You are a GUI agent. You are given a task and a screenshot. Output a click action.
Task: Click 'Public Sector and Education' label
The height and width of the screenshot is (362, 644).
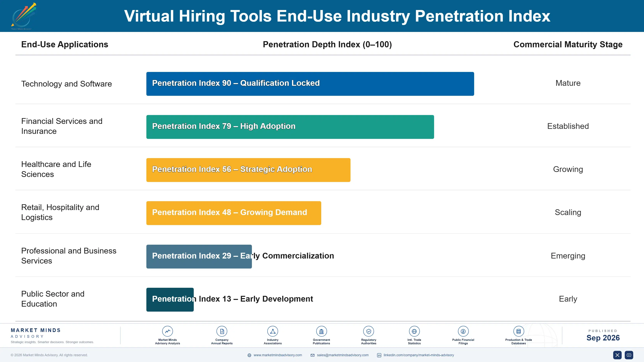click(x=53, y=299)
